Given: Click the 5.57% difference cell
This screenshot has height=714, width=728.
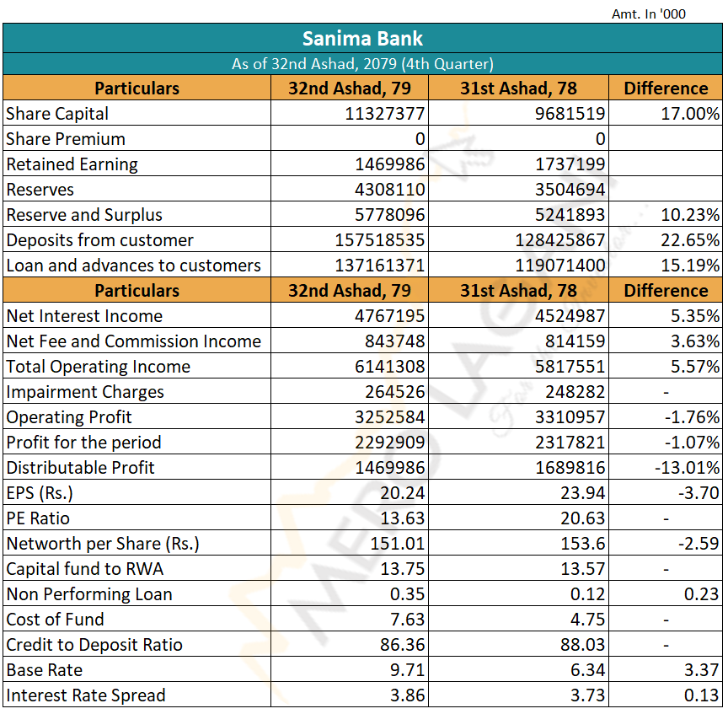Looking at the screenshot, I should [x=695, y=367].
